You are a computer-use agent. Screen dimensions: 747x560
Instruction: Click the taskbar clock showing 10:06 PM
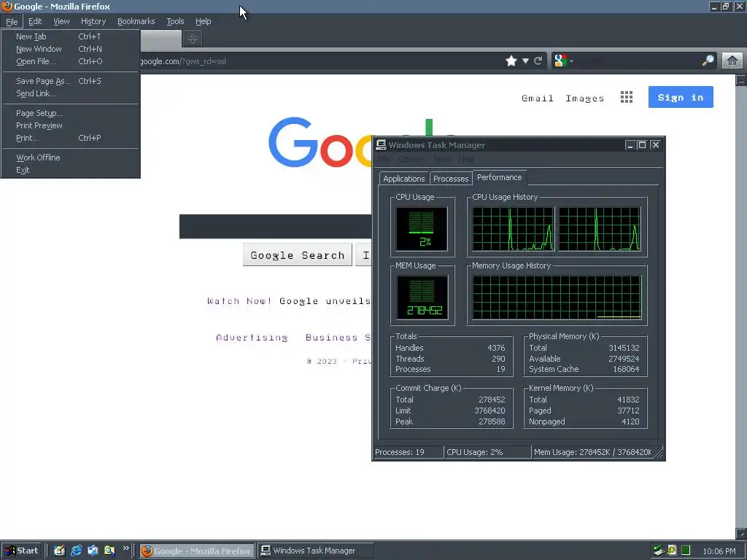click(x=719, y=551)
